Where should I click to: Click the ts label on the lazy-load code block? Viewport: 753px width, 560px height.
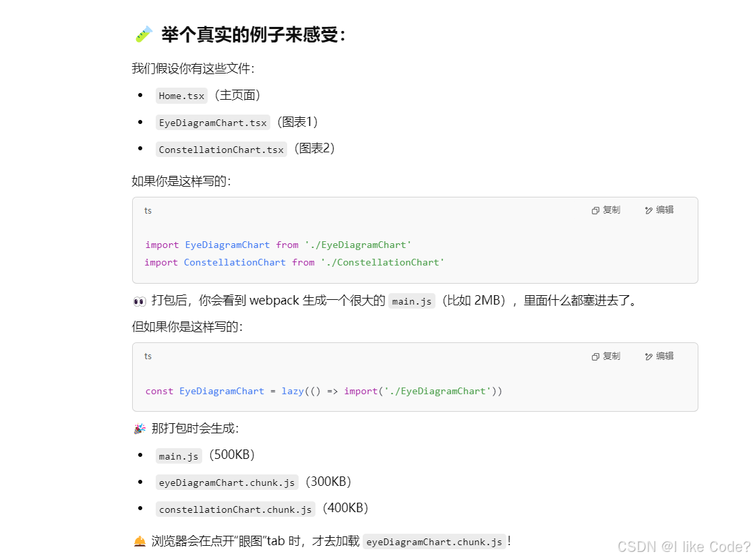tap(148, 356)
